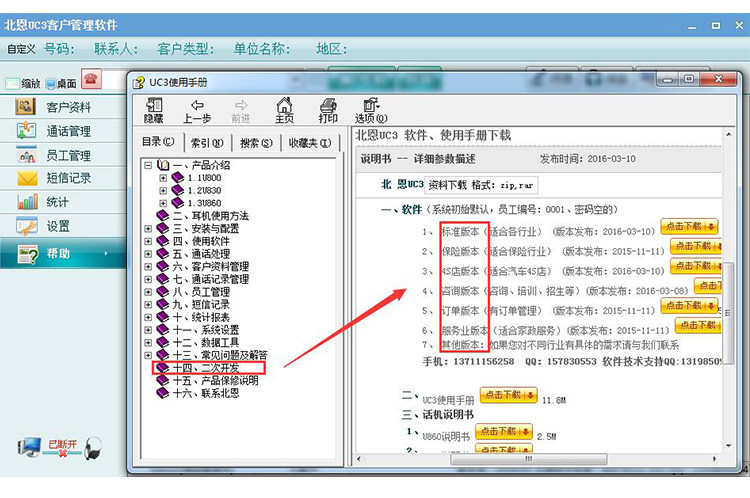
Task: Select 十五、产品保修说明 topic
Action: point(215,380)
